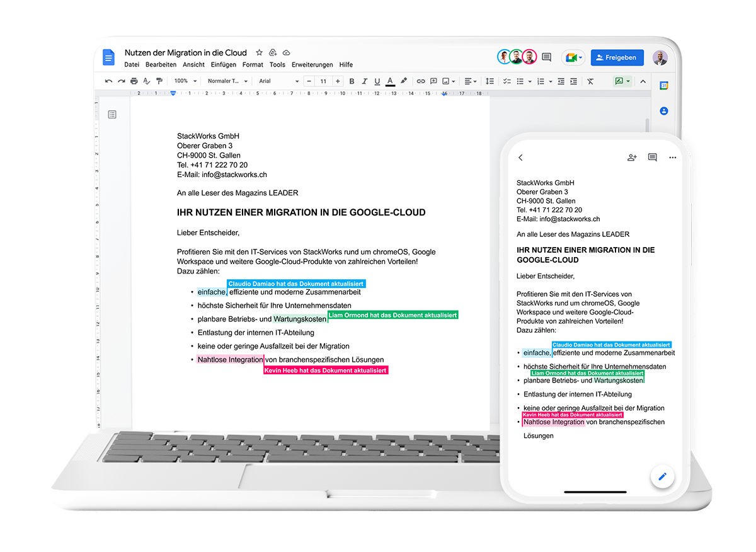756x552 pixels.
Task: Tap the pencil edit button on phone
Action: pyautogui.click(x=662, y=476)
